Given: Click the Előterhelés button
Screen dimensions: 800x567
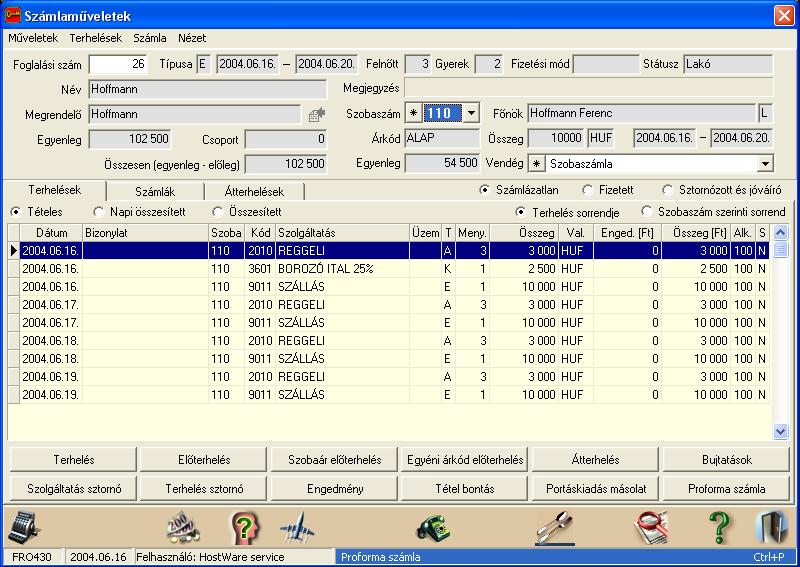Looking at the screenshot, I should [204, 459].
